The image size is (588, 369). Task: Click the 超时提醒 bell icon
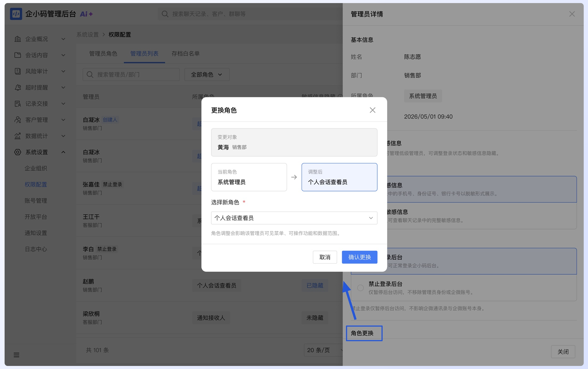(x=18, y=87)
